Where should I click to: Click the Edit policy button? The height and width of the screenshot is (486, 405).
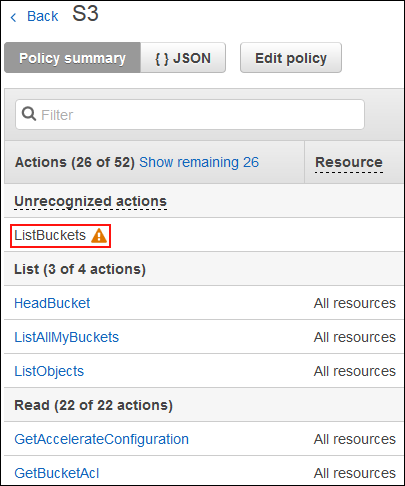(291, 58)
